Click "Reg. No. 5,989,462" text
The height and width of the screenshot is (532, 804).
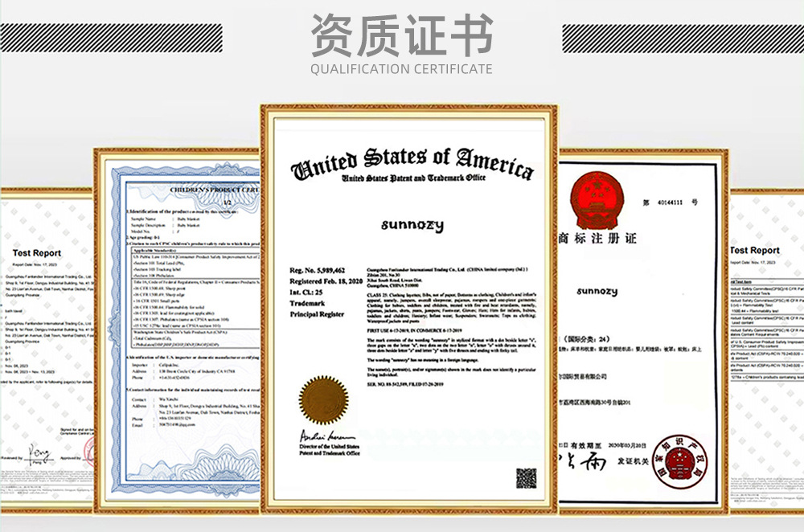pos(318,270)
